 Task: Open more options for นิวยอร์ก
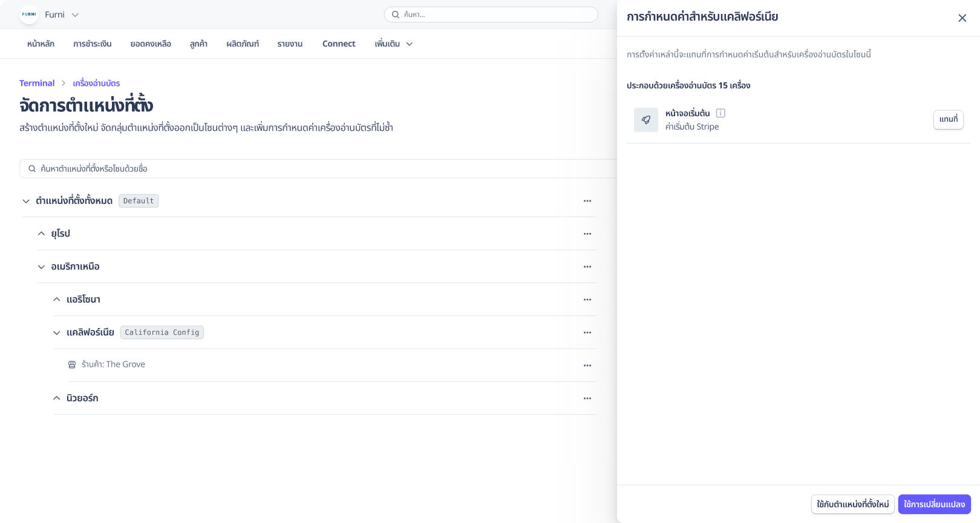587,398
